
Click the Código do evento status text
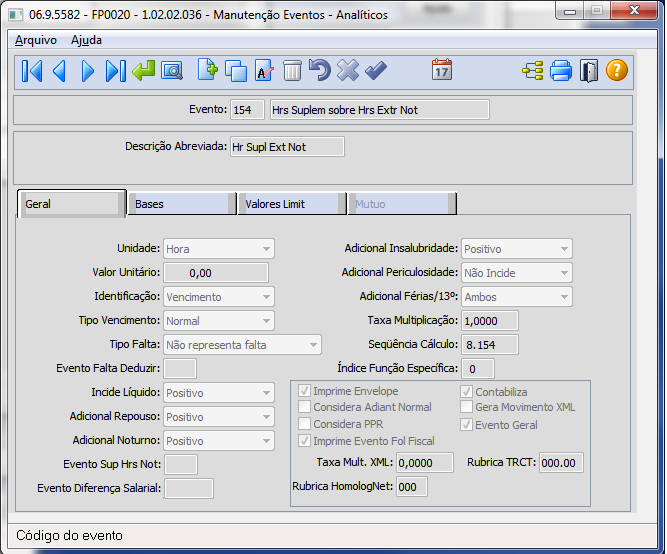point(69,535)
